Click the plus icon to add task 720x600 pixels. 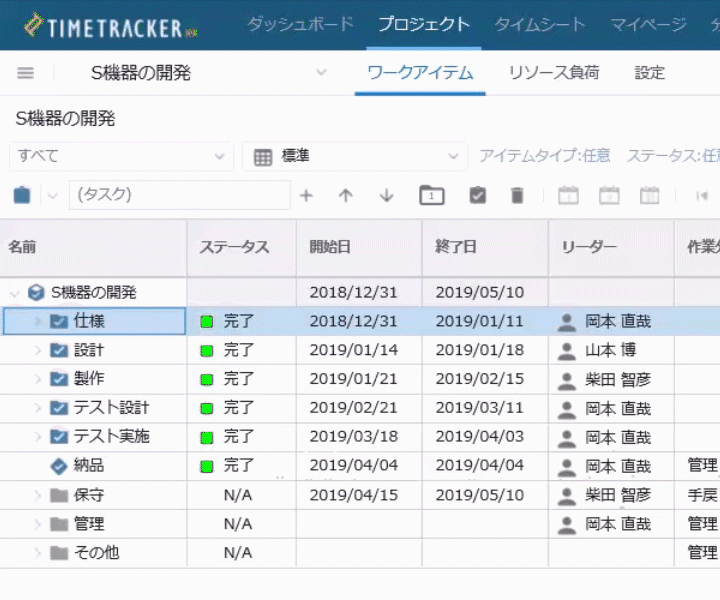pyautogui.click(x=306, y=195)
